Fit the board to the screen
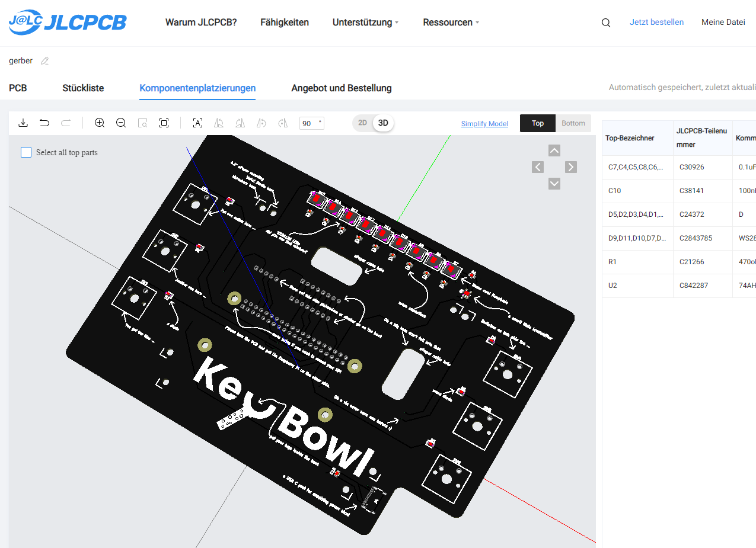 click(164, 123)
